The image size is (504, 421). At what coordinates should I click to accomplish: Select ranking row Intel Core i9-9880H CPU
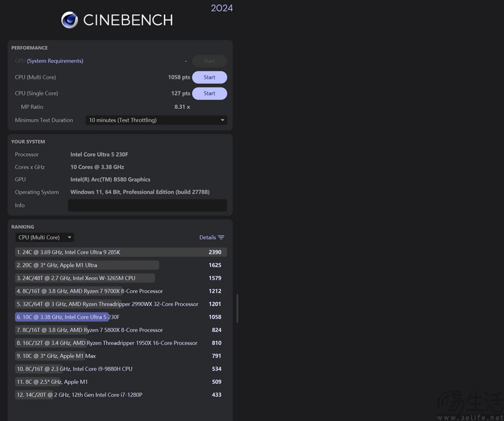121,369
